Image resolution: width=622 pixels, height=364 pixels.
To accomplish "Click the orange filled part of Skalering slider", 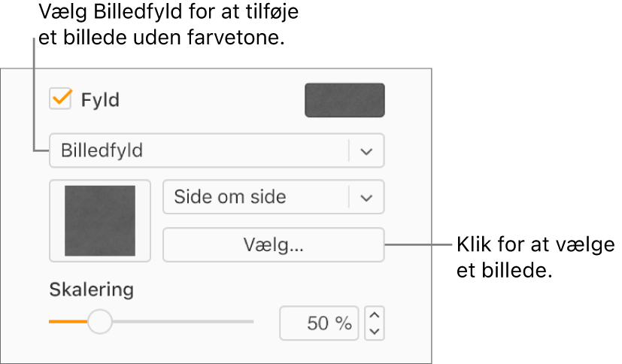I will pos(68,322).
